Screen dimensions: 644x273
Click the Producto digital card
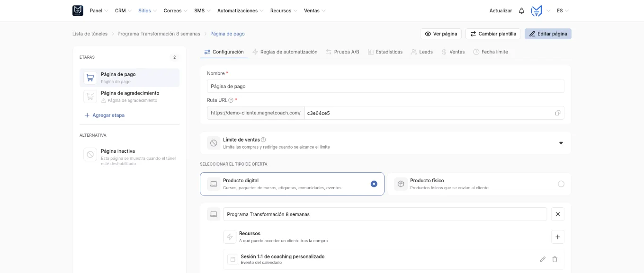pyautogui.click(x=292, y=184)
